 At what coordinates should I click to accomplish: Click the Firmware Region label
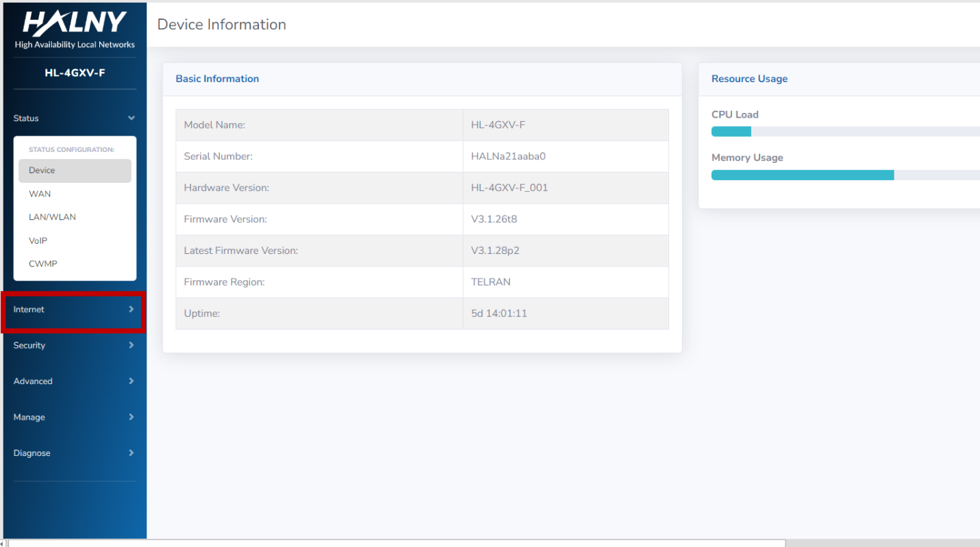point(224,282)
